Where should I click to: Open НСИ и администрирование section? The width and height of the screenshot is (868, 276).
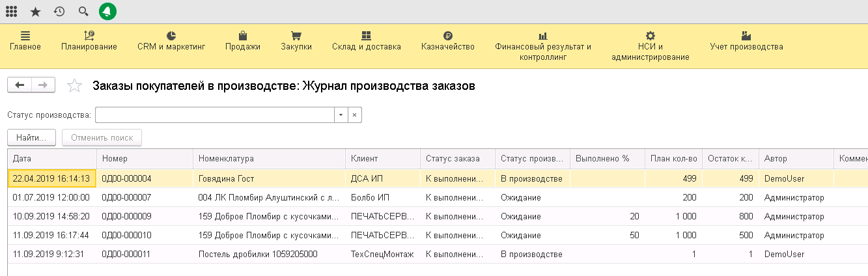(x=649, y=46)
